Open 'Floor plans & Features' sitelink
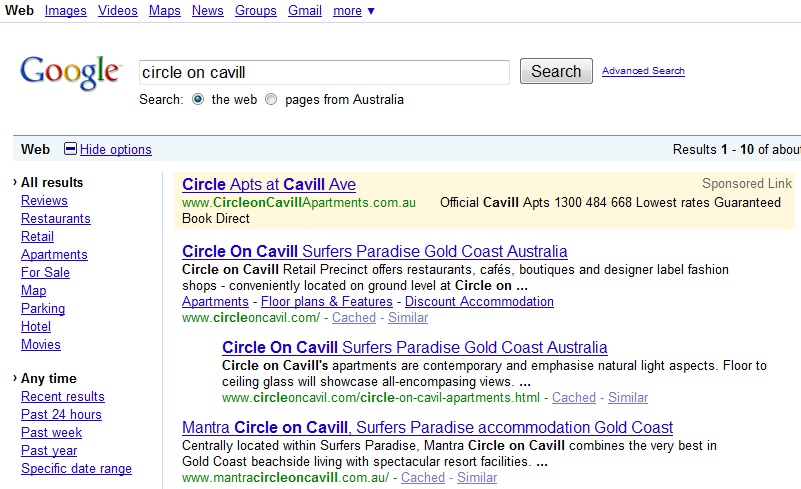The image size is (801, 489). (326, 301)
